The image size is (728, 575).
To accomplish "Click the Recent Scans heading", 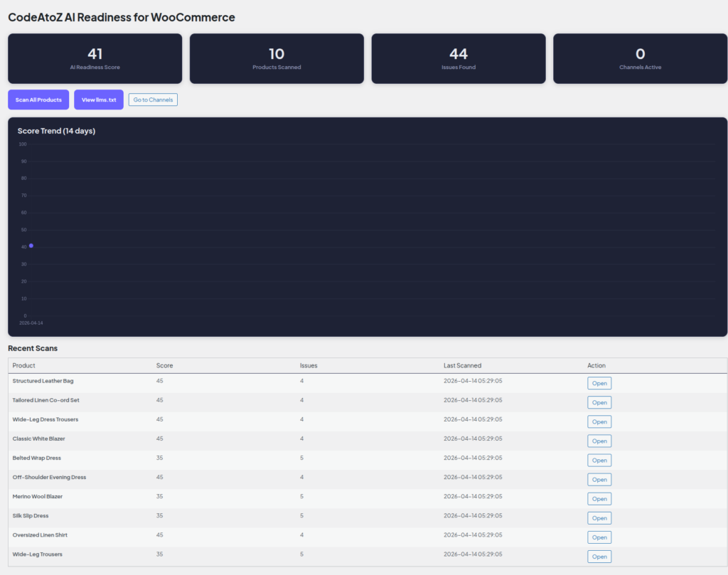I will 33,348.
